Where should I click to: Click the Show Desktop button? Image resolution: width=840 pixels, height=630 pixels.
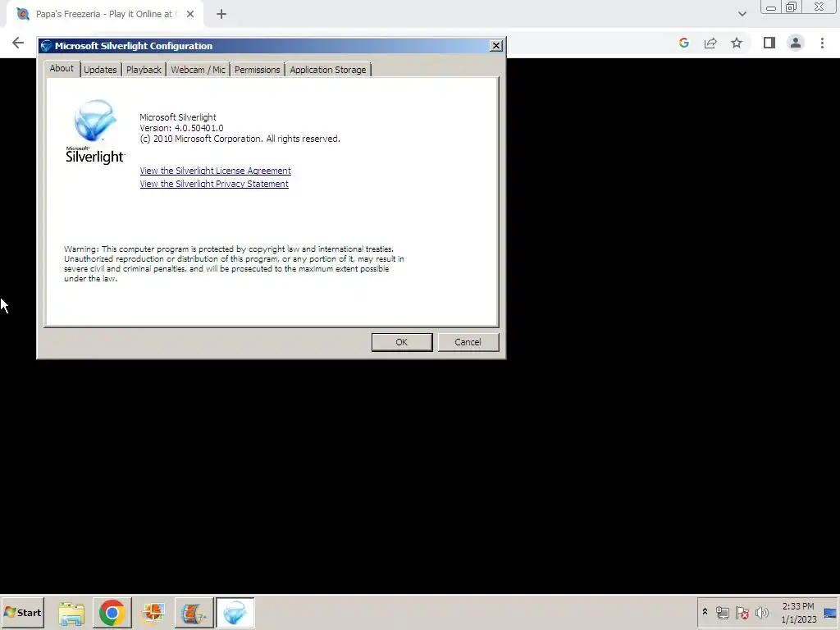tap(831, 613)
